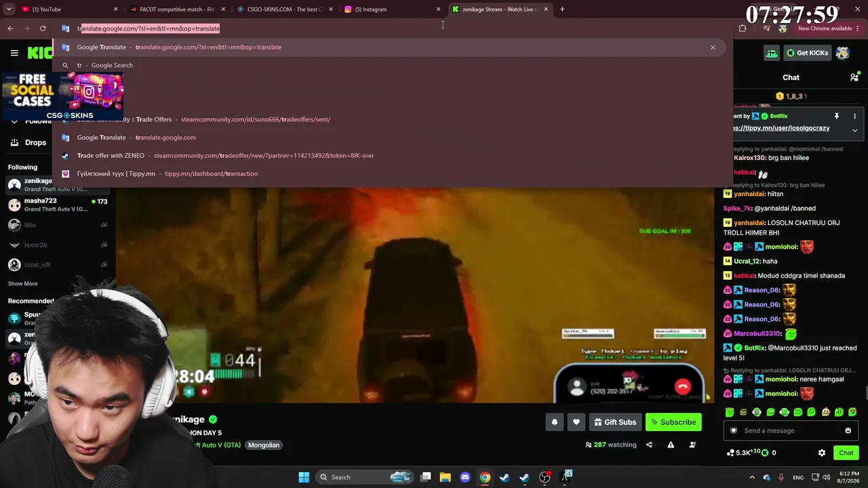868x488 pixels.
Task: Open channel points 5.3K balance
Action: click(744, 453)
